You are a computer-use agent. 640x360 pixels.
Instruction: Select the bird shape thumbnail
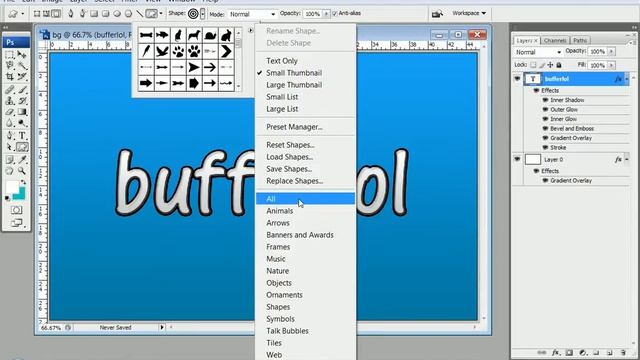click(162, 51)
